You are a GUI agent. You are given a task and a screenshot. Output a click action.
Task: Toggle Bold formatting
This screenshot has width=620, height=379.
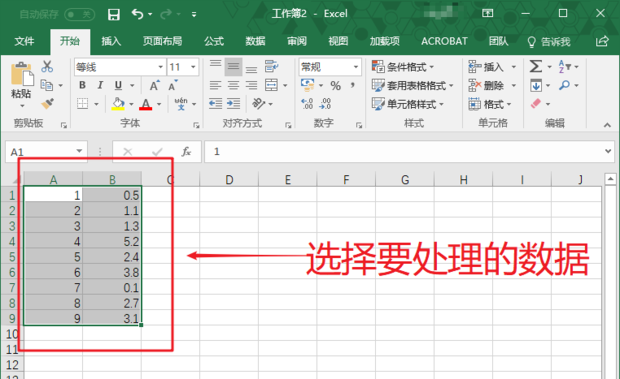pyautogui.click(x=82, y=85)
